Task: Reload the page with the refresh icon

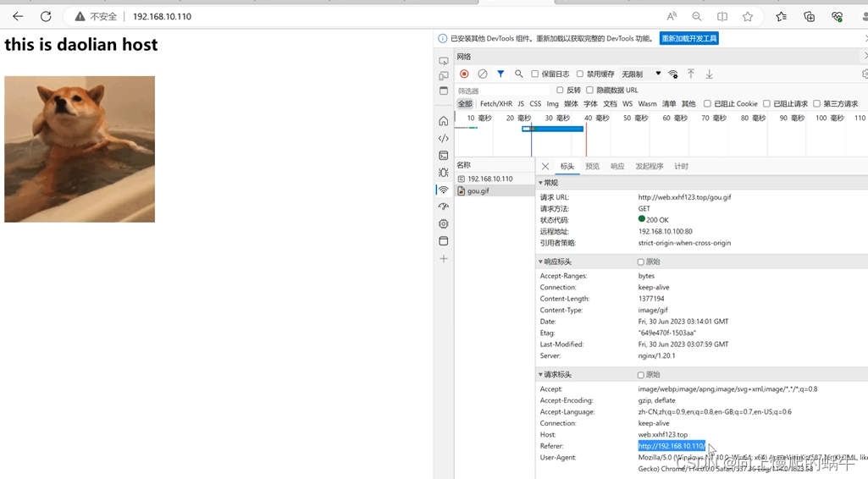Action: 46,17
